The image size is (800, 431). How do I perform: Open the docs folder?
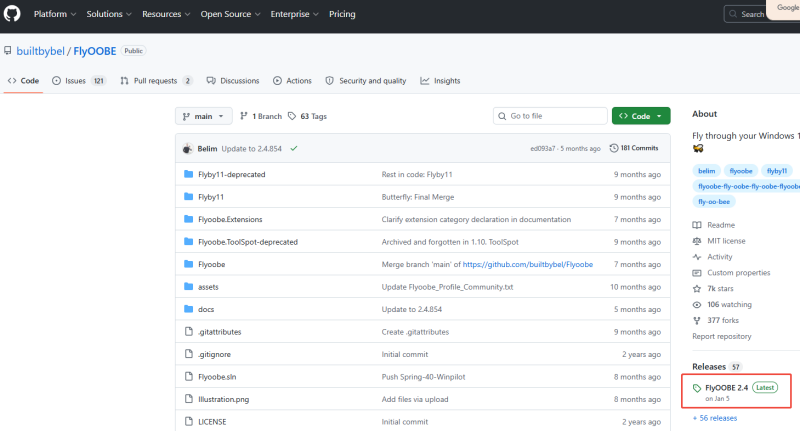[206, 309]
